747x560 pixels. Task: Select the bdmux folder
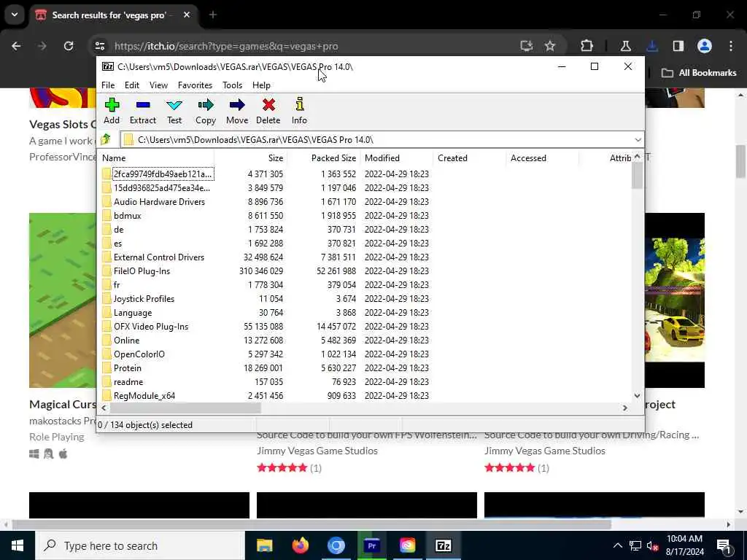[128, 216]
